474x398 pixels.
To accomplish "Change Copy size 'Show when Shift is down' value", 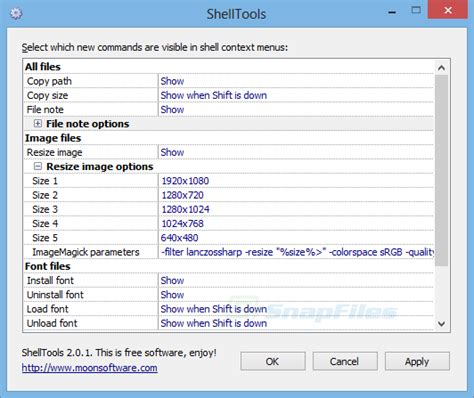I will click(296, 95).
